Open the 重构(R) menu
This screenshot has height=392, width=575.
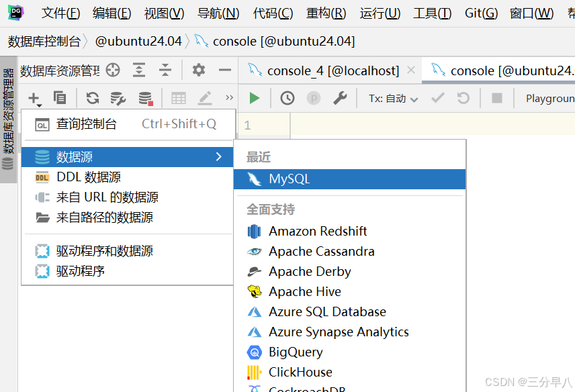326,13
